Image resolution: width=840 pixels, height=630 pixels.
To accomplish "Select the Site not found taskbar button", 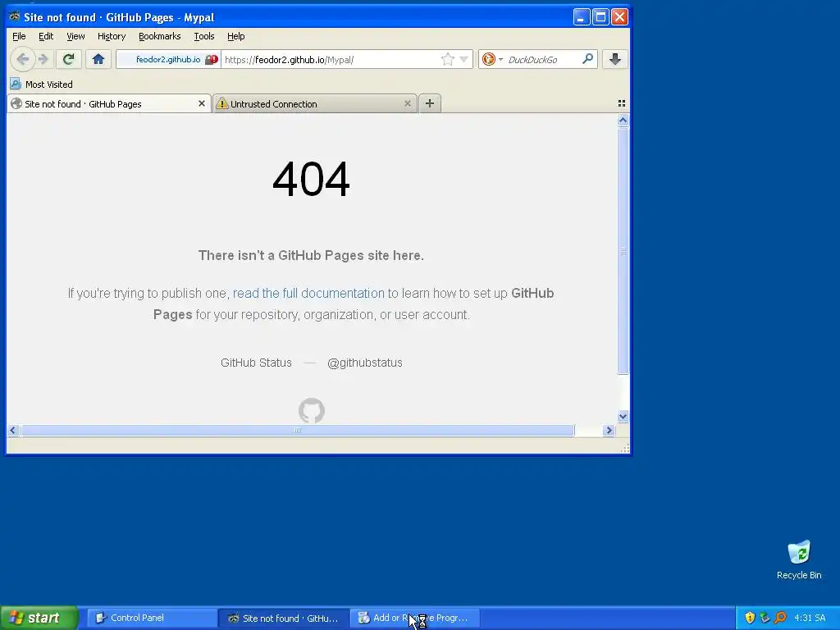I will click(x=284, y=618).
